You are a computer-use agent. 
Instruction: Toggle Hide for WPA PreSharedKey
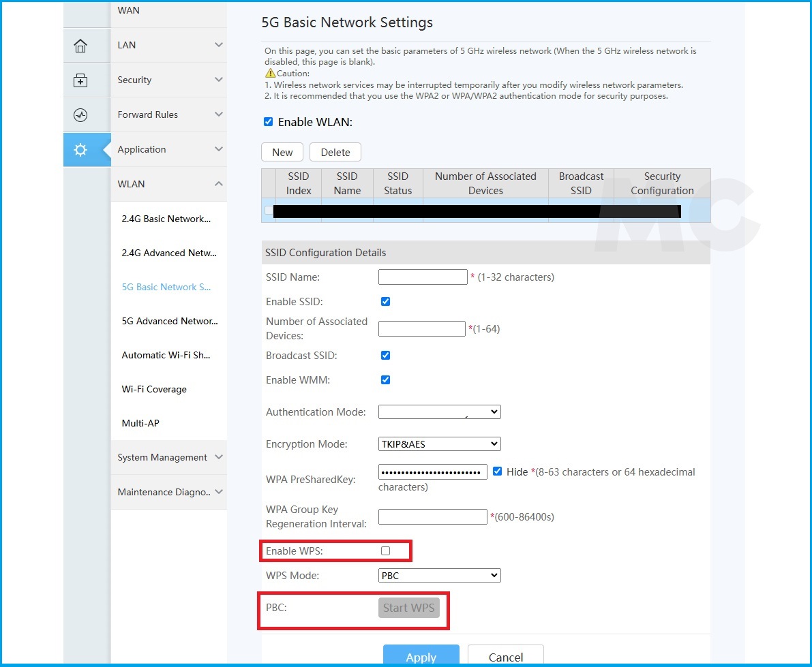[x=497, y=471]
